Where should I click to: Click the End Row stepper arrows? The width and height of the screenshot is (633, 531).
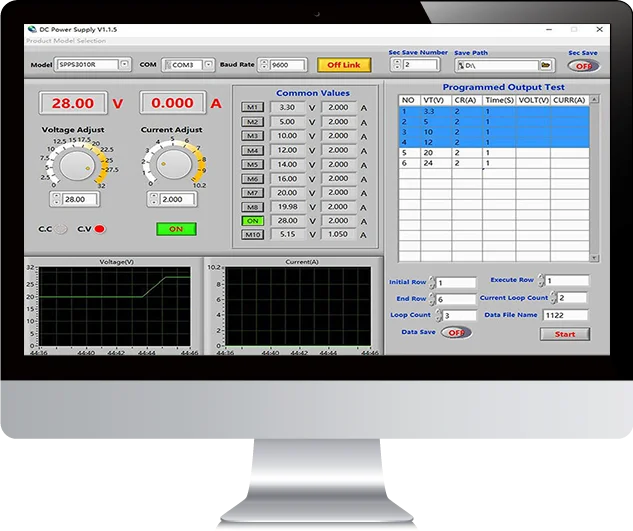pyautogui.click(x=432, y=299)
